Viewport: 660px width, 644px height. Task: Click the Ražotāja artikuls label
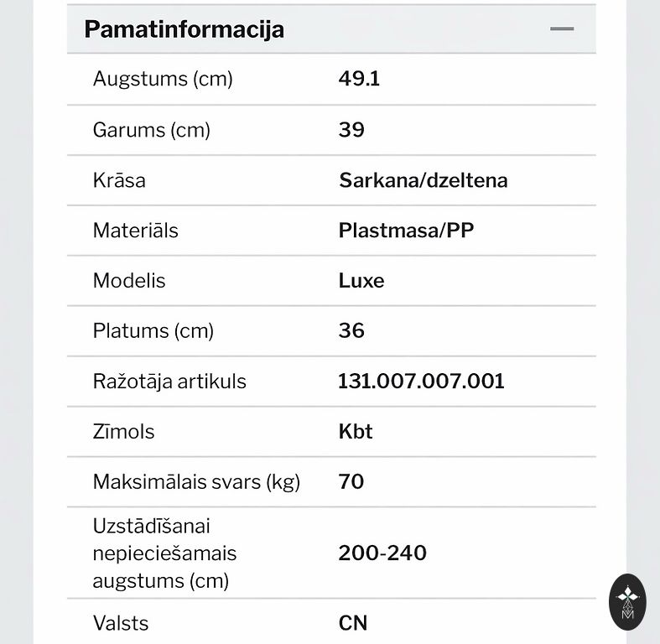(169, 382)
